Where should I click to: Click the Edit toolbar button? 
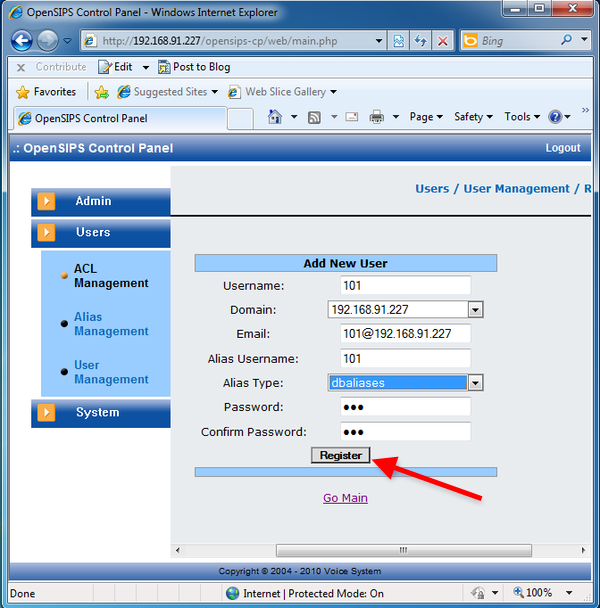116,67
